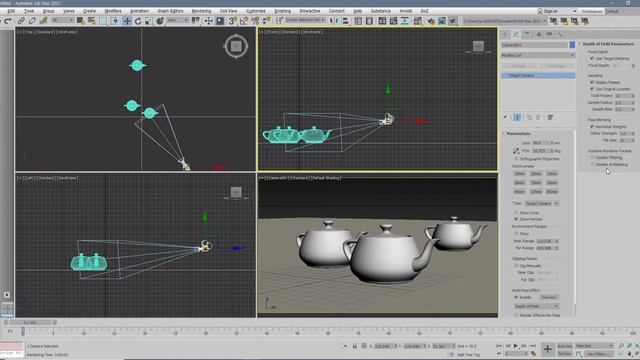
Task: Open the Depth of Field effect dropdown
Action: (536, 306)
